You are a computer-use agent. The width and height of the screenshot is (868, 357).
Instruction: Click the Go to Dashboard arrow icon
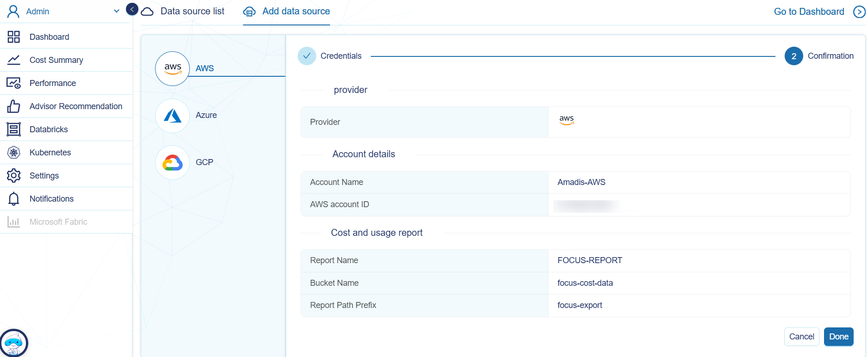(x=859, y=12)
